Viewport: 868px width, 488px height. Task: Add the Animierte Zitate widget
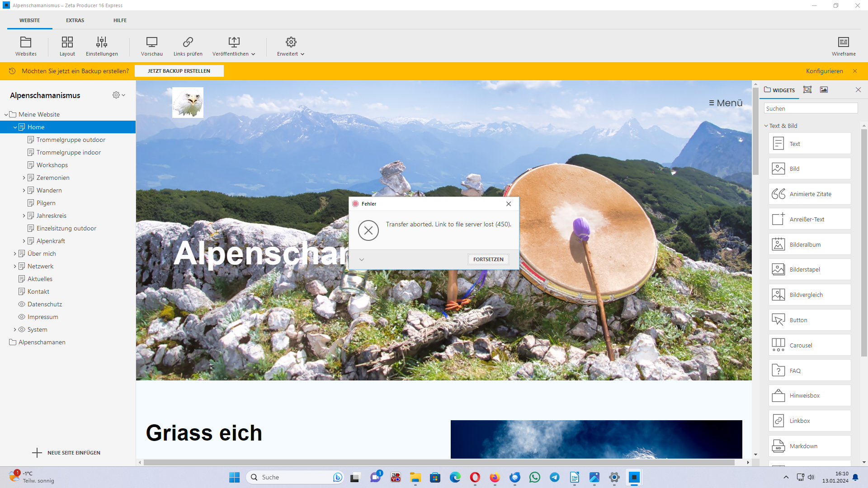810,194
